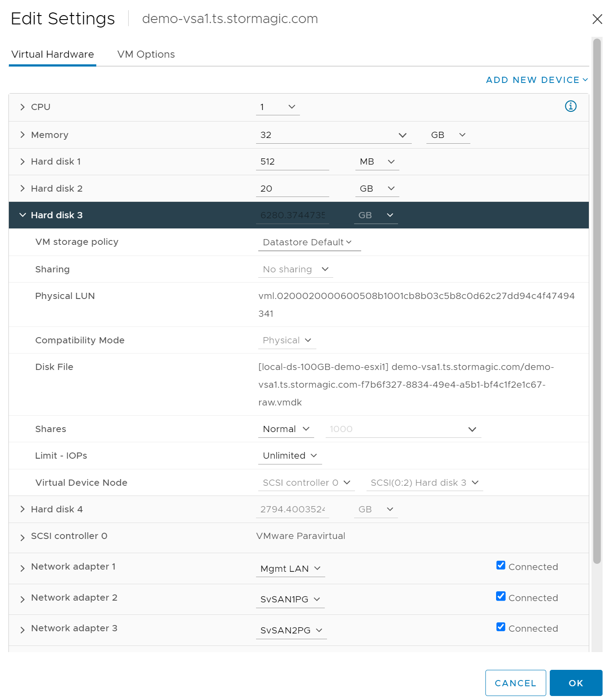Open the Hard disk 3 unit dropdown
Viewport: 611px width, 700px height.
376,215
